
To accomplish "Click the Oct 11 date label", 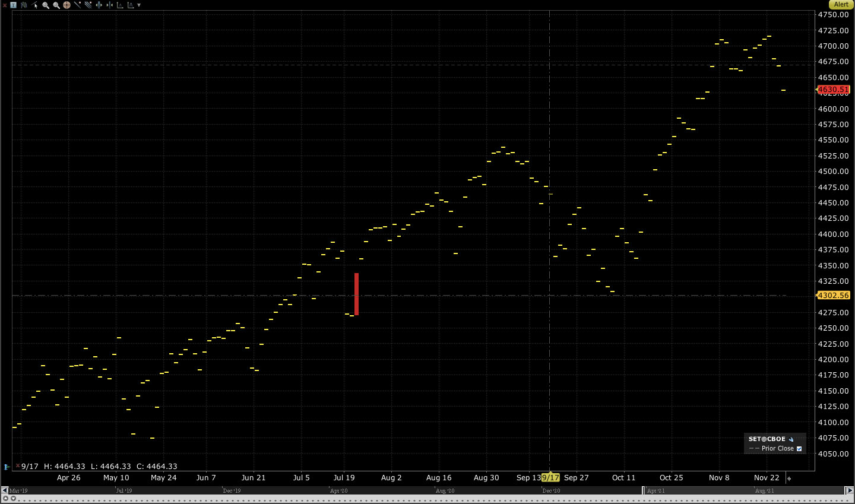I will [623, 477].
